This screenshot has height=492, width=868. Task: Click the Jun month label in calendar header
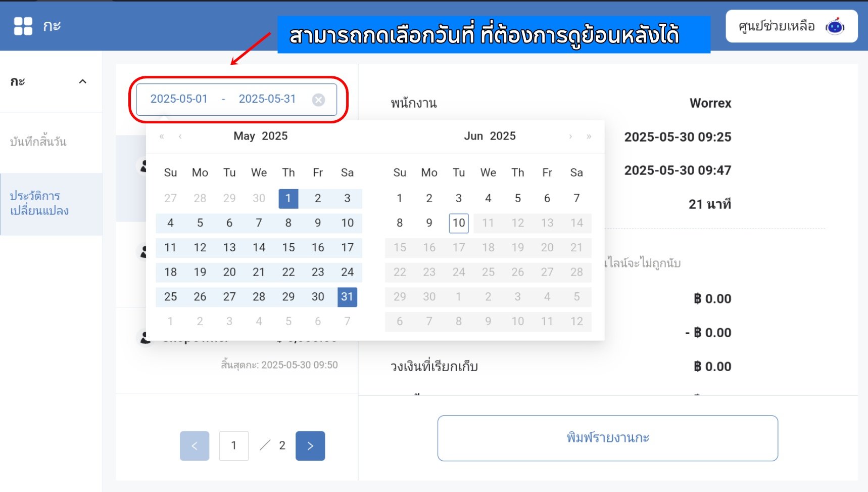[473, 136]
